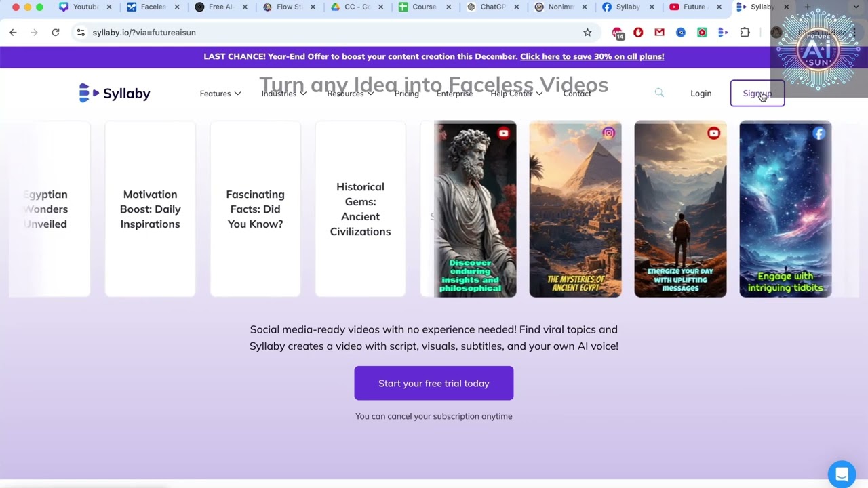Open the chat support widget
This screenshot has height=488, width=868.
point(842,474)
